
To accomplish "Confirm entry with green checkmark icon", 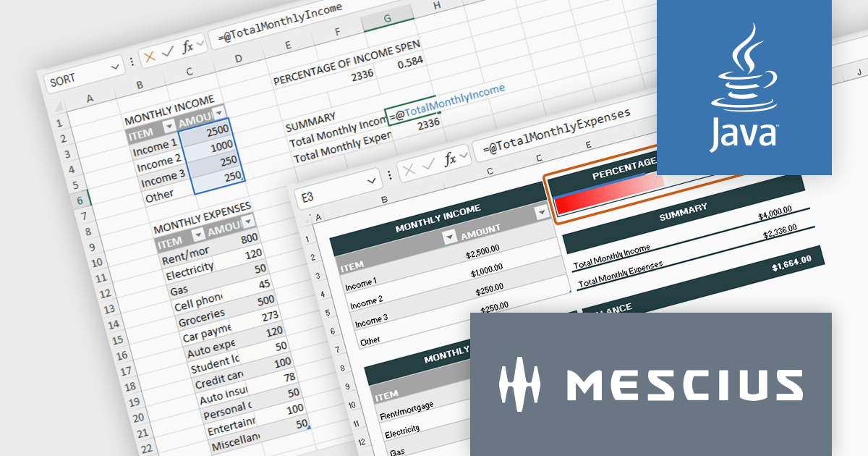I will click(x=167, y=51).
